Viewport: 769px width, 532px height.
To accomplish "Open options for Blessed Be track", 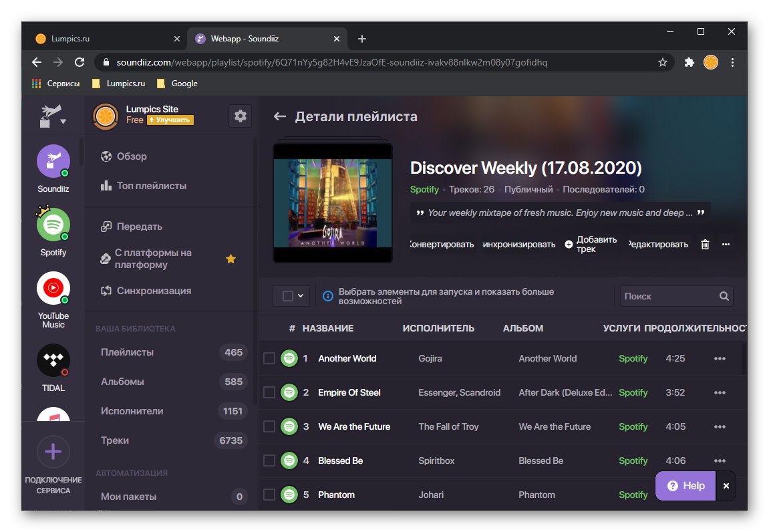I will 720,461.
